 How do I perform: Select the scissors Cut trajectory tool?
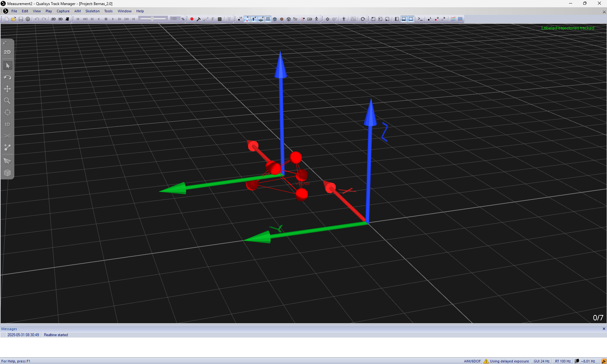8,136
